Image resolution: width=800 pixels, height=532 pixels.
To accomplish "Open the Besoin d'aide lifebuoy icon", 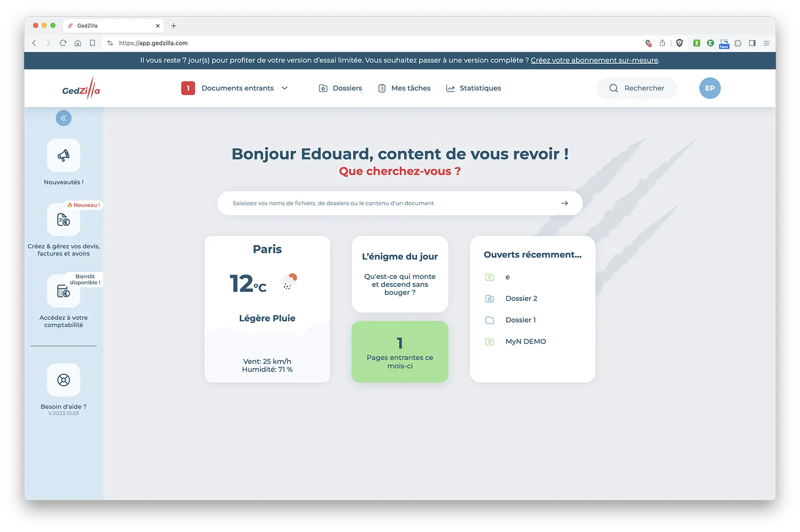I will tap(63, 380).
